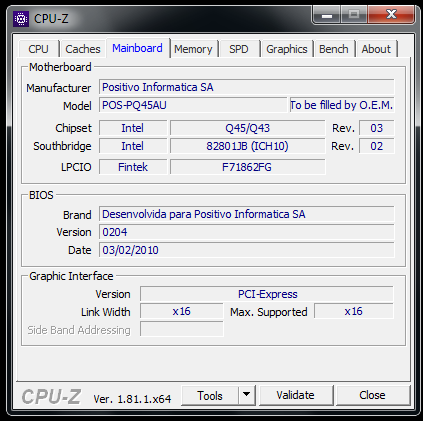Click the 'To be filled by O.E.M.' field
423x421 pixels.
(342, 105)
